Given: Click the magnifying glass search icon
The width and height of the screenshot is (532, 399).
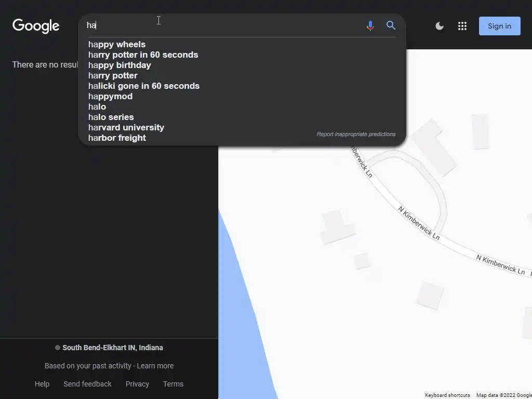Looking at the screenshot, I should point(391,25).
